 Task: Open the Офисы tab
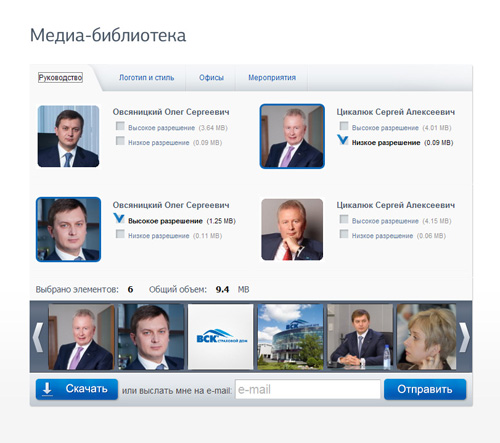[211, 78]
